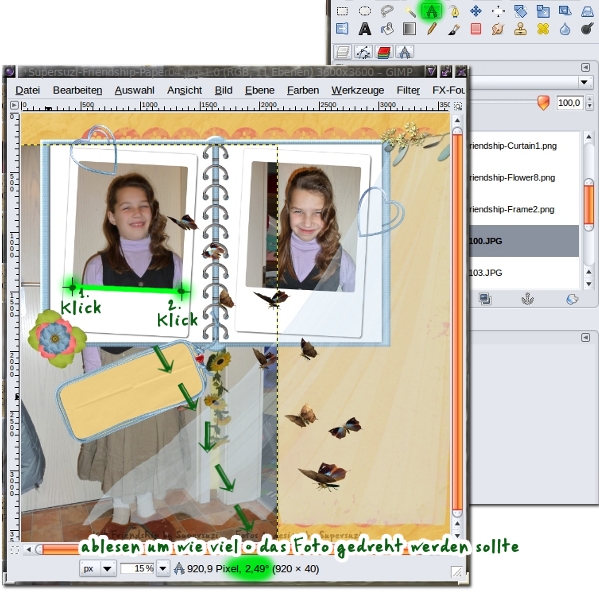
Task: Select the Move tool
Action: [476, 11]
